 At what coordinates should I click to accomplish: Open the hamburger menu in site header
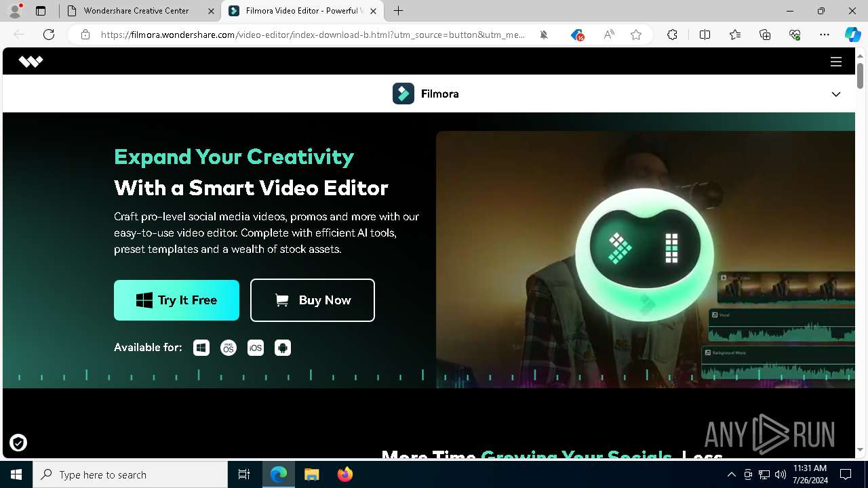836,62
